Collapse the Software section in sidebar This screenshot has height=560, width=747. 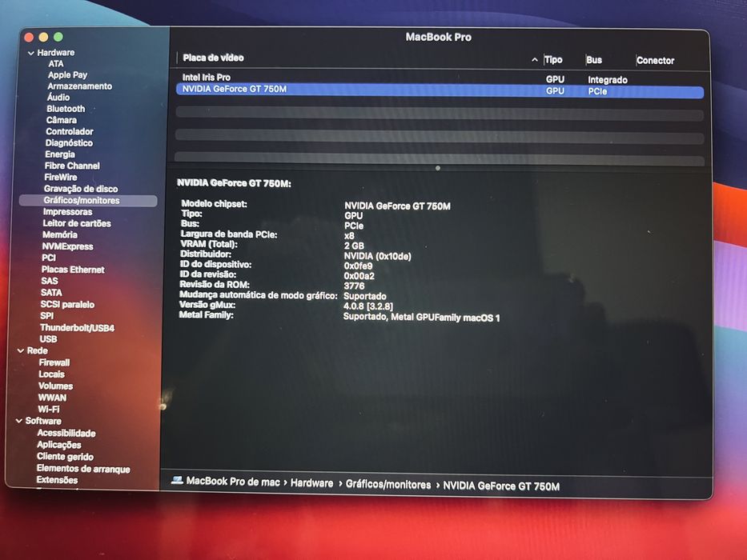19,422
